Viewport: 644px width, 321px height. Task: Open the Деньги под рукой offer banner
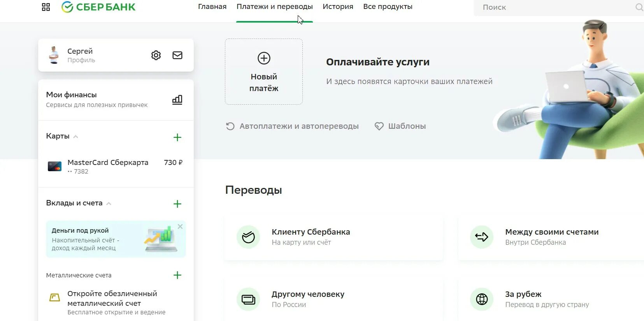coord(116,239)
